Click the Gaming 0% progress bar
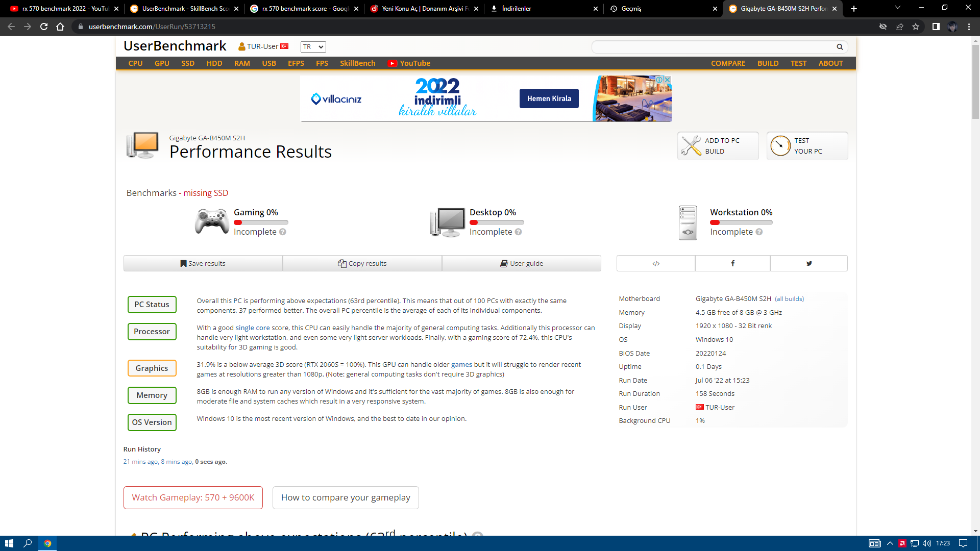 (261, 222)
